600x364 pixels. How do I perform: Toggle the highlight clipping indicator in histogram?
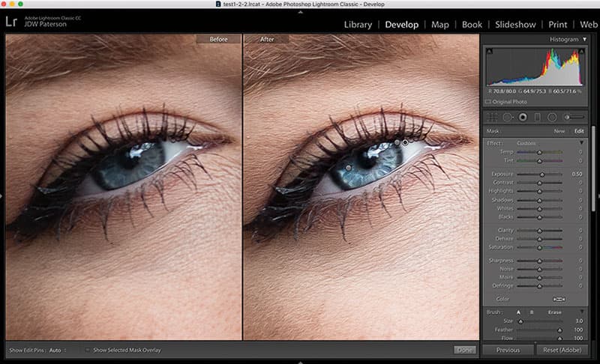[581, 51]
